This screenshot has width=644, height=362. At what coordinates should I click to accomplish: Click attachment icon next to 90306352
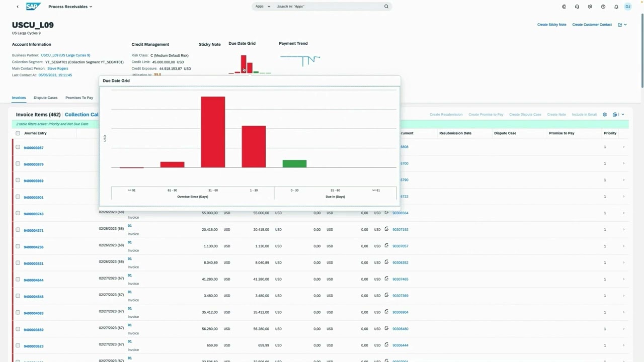(386, 262)
